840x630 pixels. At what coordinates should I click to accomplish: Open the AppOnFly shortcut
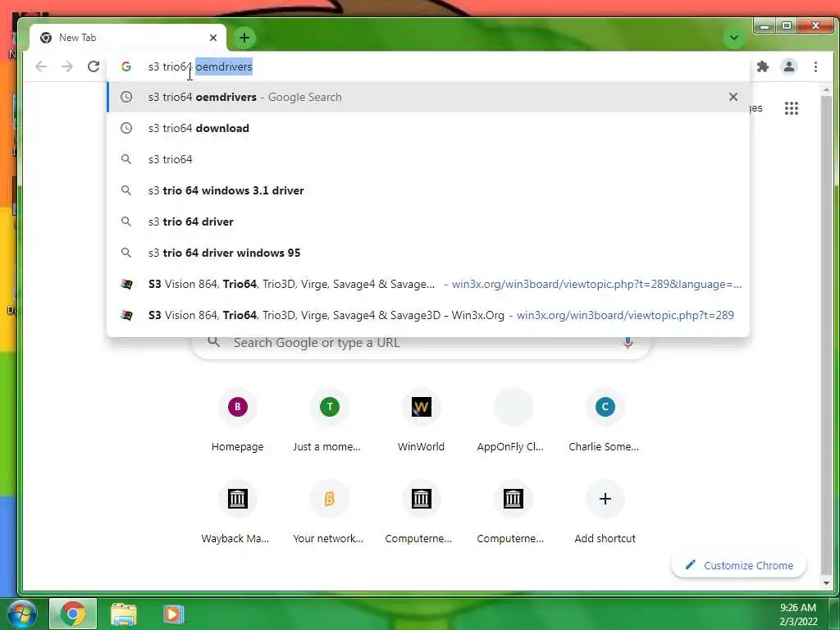pyautogui.click(x=513, y=422)
